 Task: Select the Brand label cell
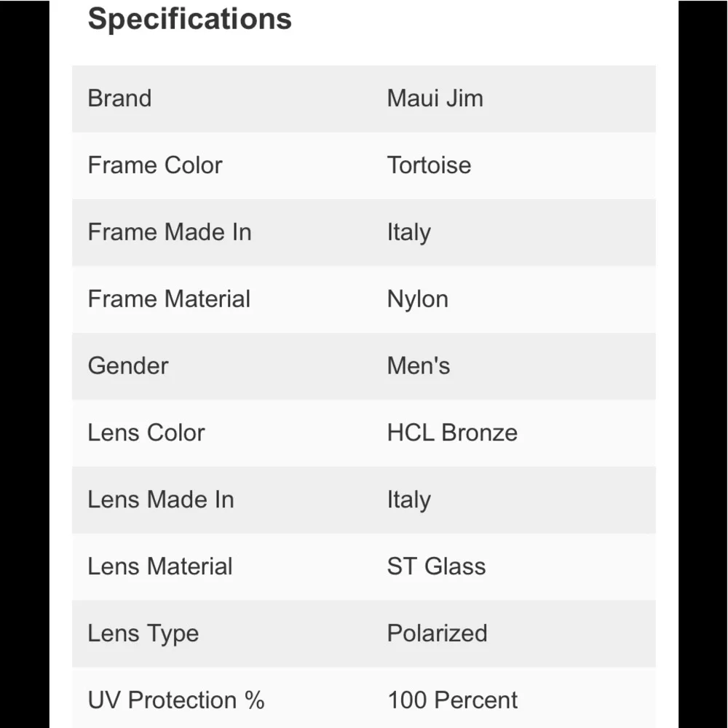120,98
